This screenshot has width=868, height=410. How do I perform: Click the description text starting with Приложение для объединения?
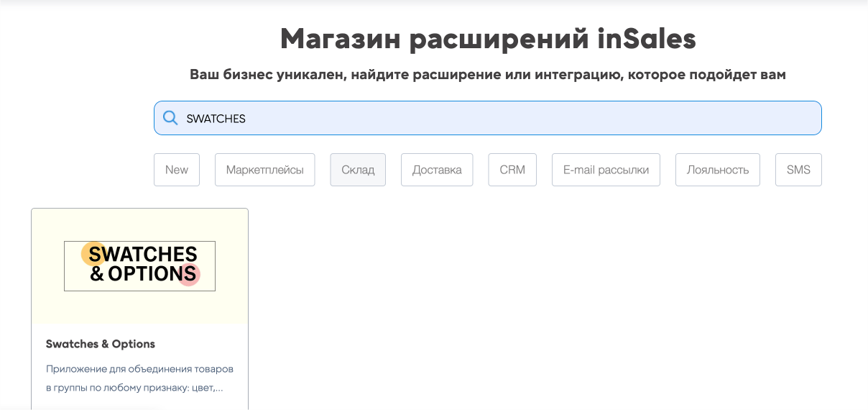[x=139, y=378]
